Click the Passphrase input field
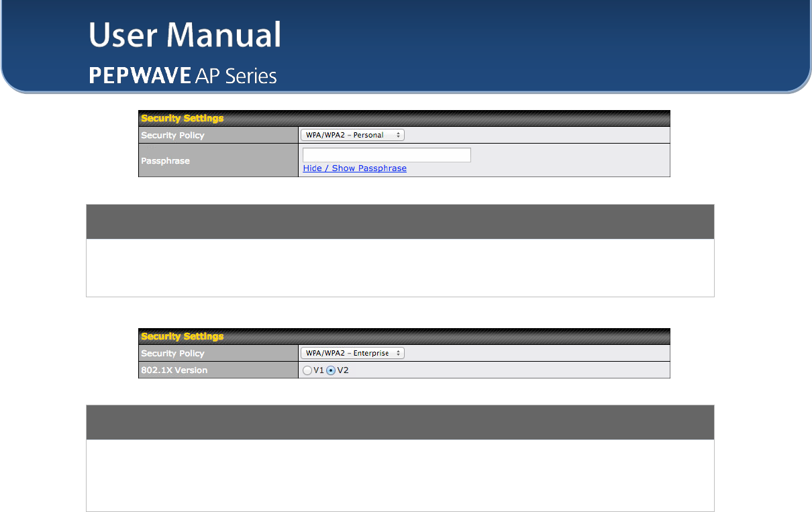The width and height of the screenshot is (812, 512). [387, 155]
